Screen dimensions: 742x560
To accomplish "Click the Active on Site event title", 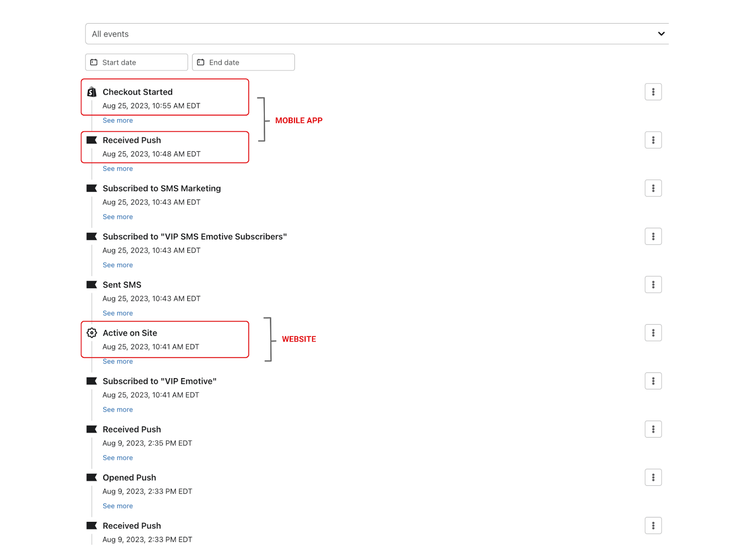I will pyautogui.click(x=130, y=333).
